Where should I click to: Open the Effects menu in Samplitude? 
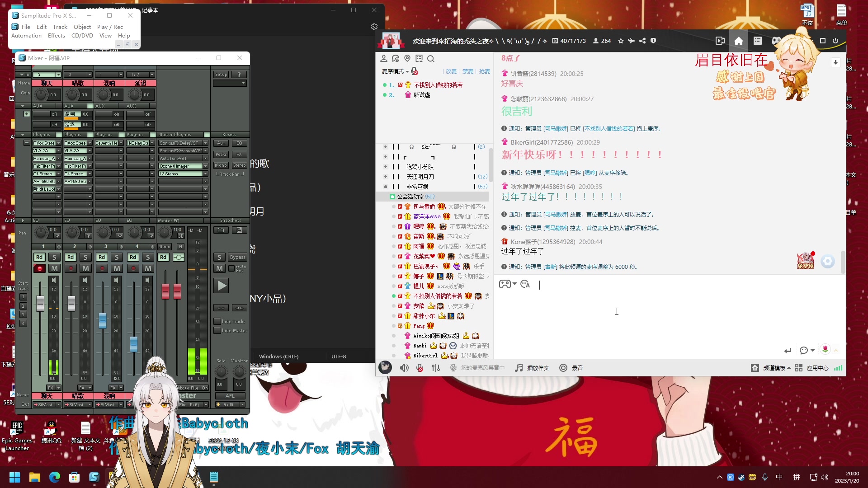tap(57, 35)
